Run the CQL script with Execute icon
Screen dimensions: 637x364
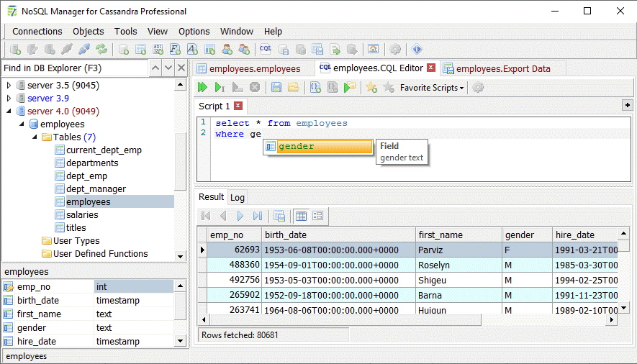point(203,87)
